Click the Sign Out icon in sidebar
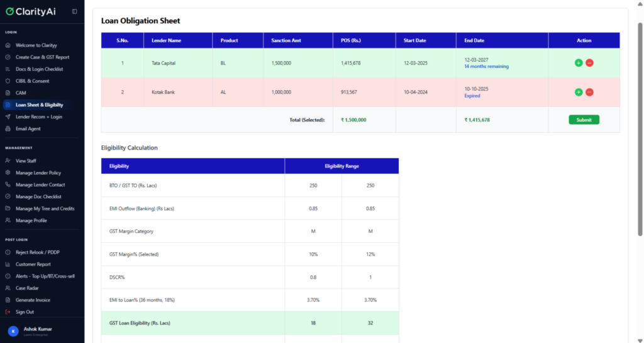 [8, 312]
